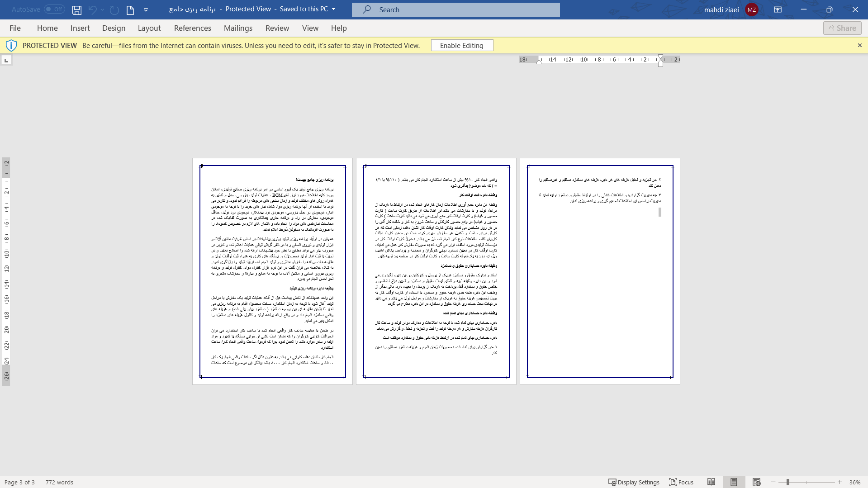
Task: Click the Zoom Out minus button
Action: (773, 482)
